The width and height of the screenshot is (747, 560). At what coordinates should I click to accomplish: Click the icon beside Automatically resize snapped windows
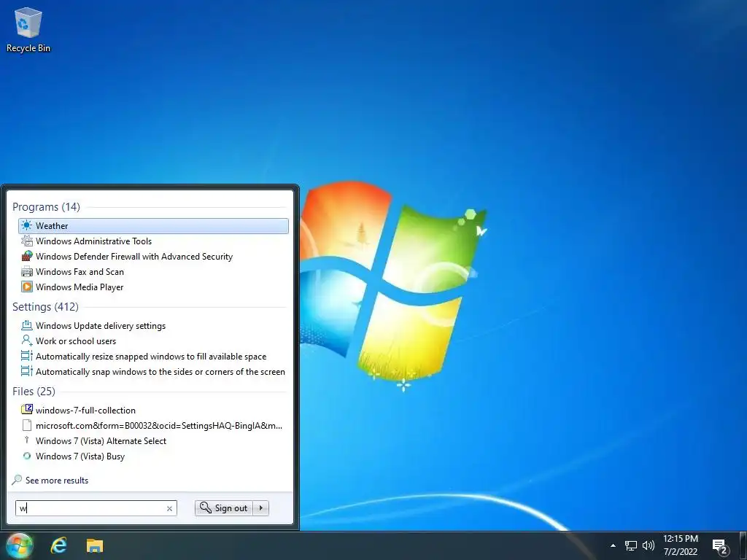(x=27, y=356)
